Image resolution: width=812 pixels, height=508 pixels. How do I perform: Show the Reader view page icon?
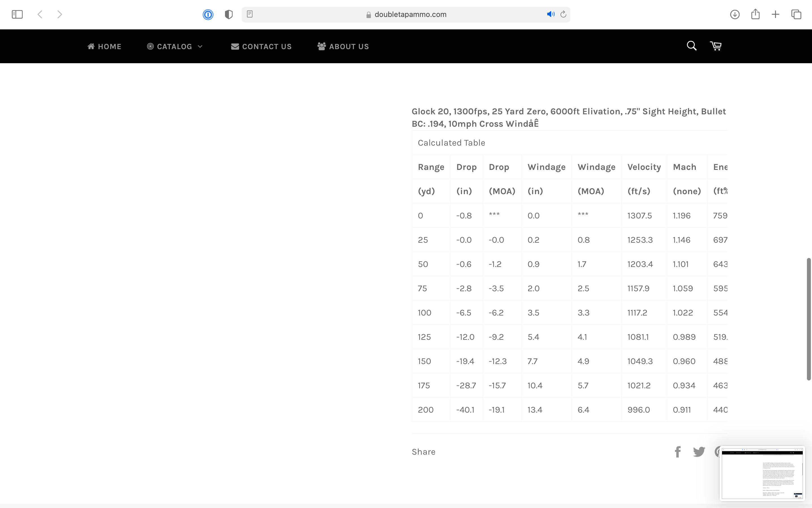pyautogui.click(x=250, y=14)
